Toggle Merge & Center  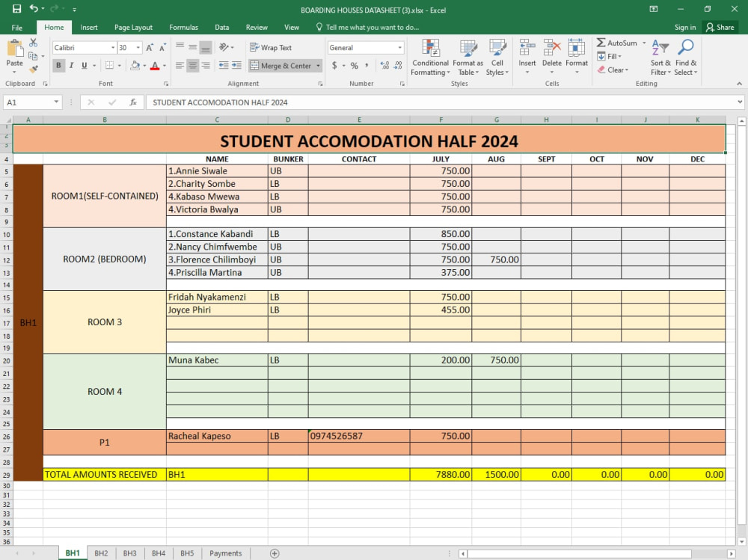[x=280, y=65]
